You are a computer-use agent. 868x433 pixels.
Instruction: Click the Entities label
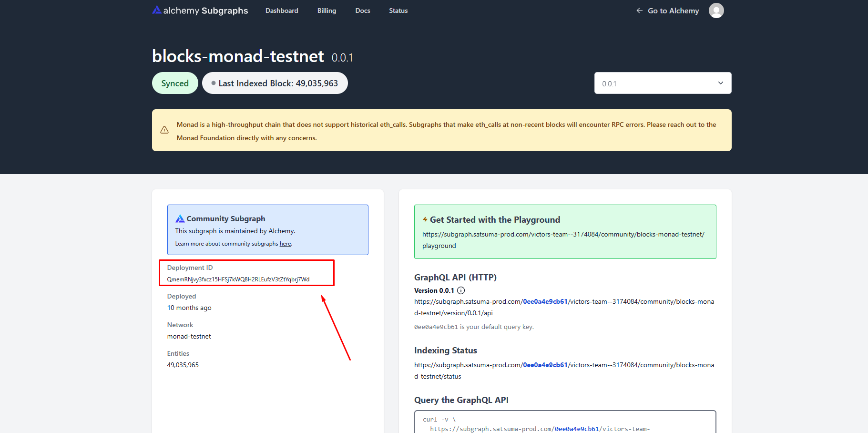click(178, 353)
